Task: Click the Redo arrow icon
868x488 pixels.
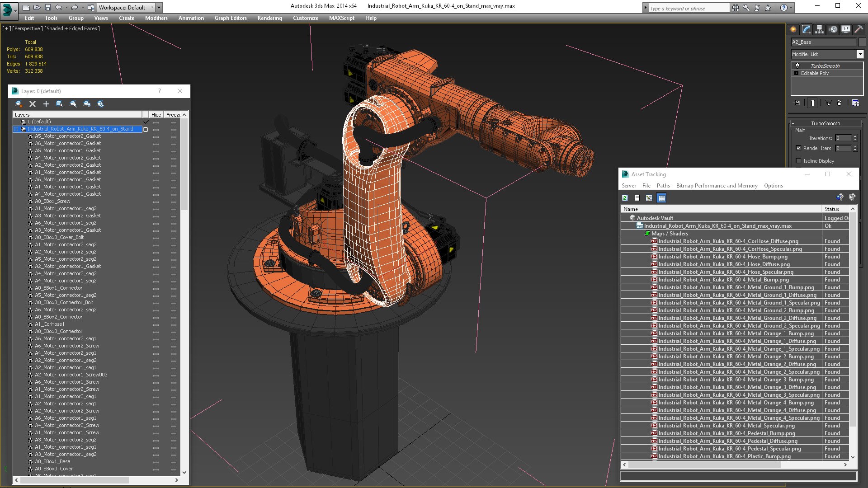Action: tap(75, 7)
